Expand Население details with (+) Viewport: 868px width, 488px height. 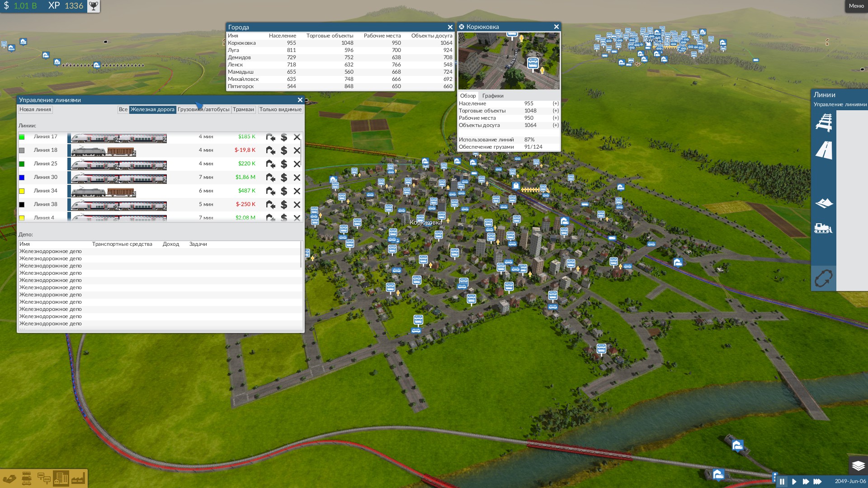point(556,103)
